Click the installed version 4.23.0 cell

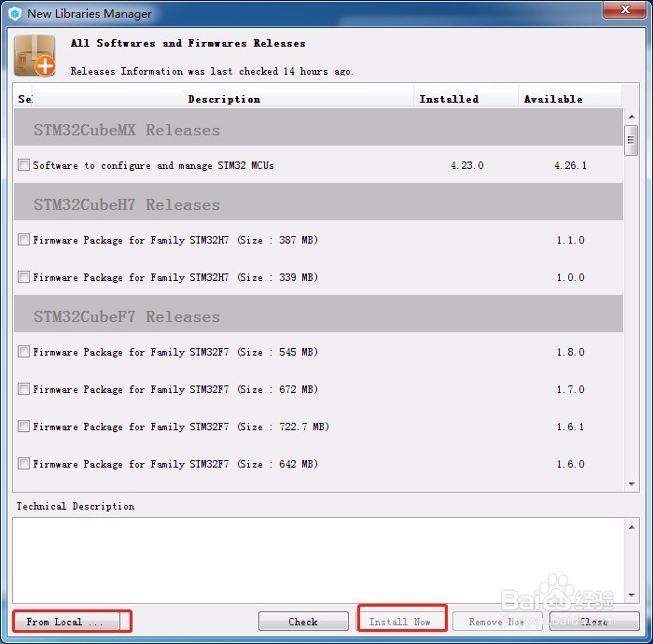click(466, 165)
